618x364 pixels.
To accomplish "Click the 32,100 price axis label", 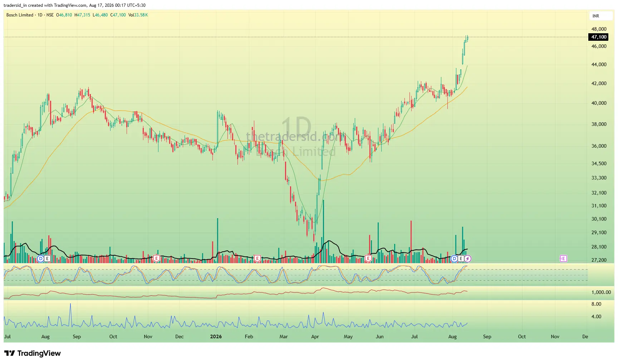I will 599,193.
